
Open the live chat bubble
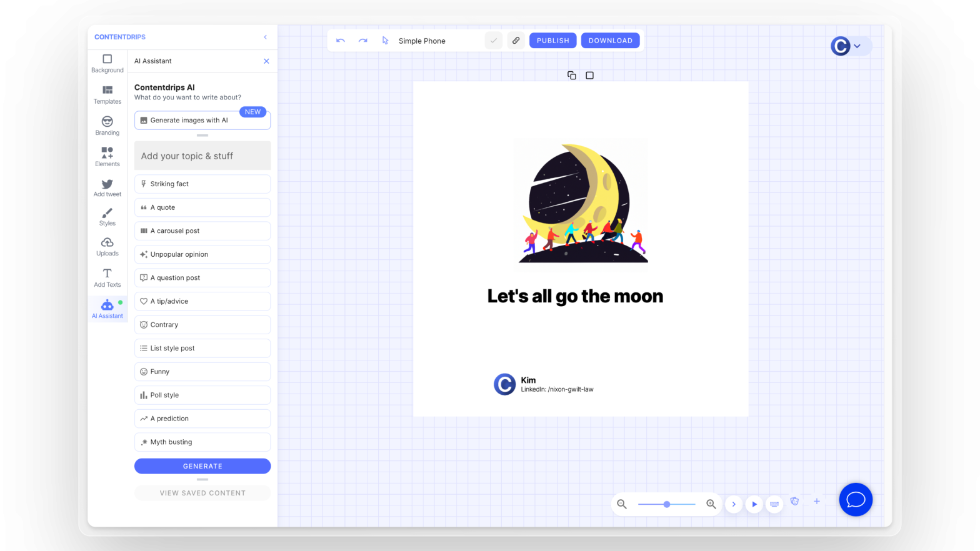click(855, 500)
